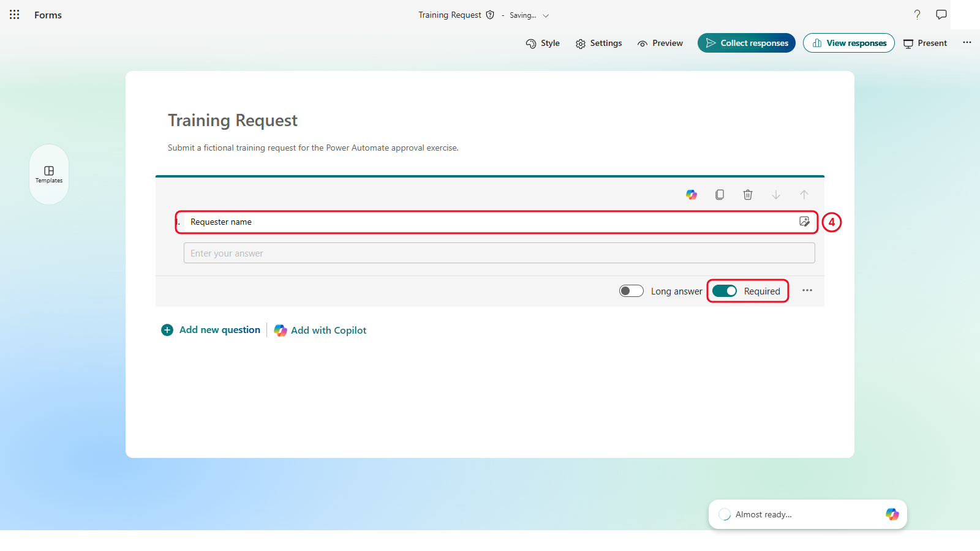Open the Style options
Image resolution: width=980 pixels, height=551 pixels.
tap(543, 43)
